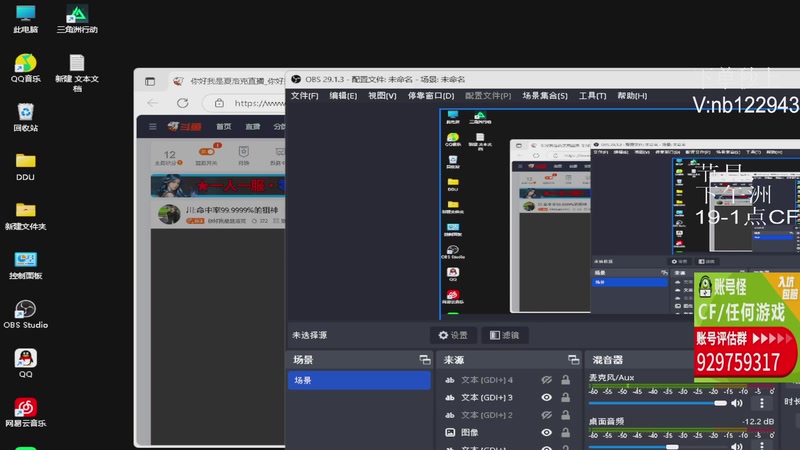The image size is (800, 450).
Task: Select the 场景 item in the scenes list
Action: (x=359, y=380)
